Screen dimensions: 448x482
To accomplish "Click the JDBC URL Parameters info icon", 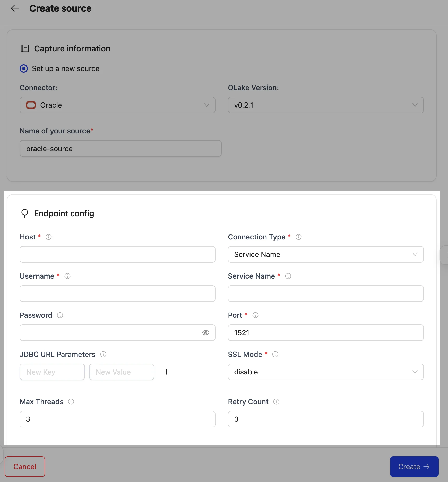I will [x=103, y=354].
